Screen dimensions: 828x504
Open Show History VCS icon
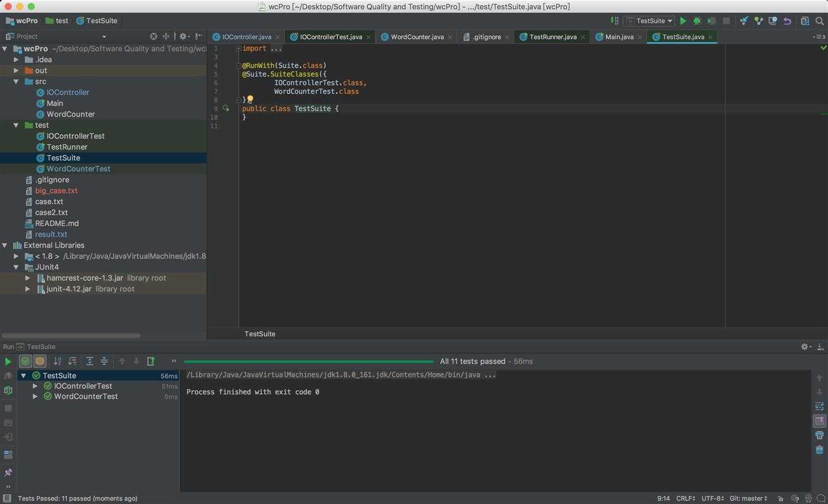[x=773, y=21]
